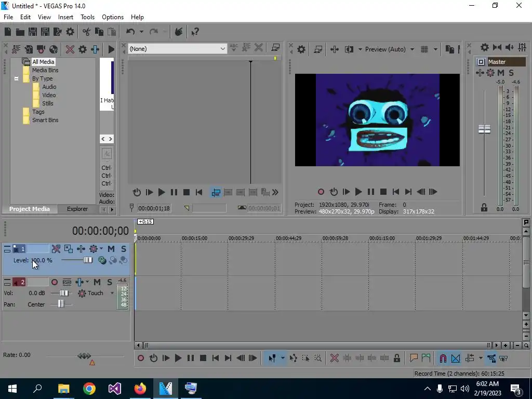Click Record in timeline transport bar
The image size is (532, 399).
141,358
